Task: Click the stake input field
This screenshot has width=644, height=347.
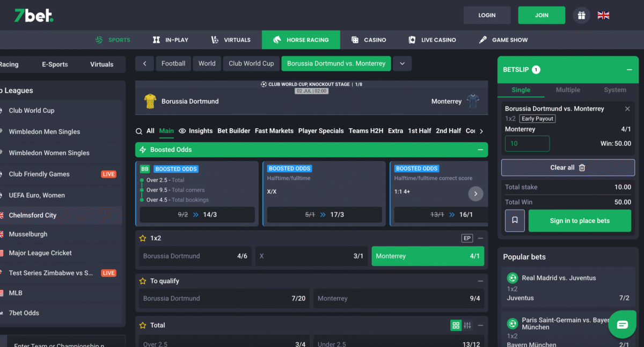Action: pos(527,144)
